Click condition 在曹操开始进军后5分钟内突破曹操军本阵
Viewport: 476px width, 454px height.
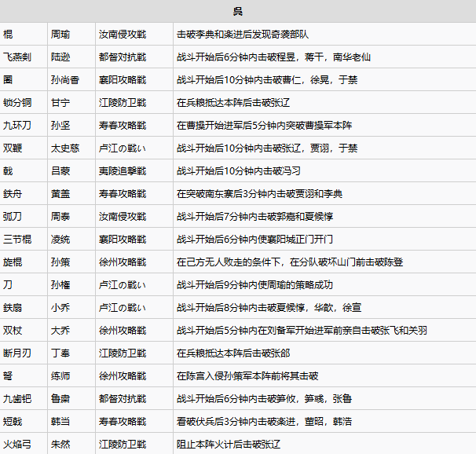pos(264,126)
